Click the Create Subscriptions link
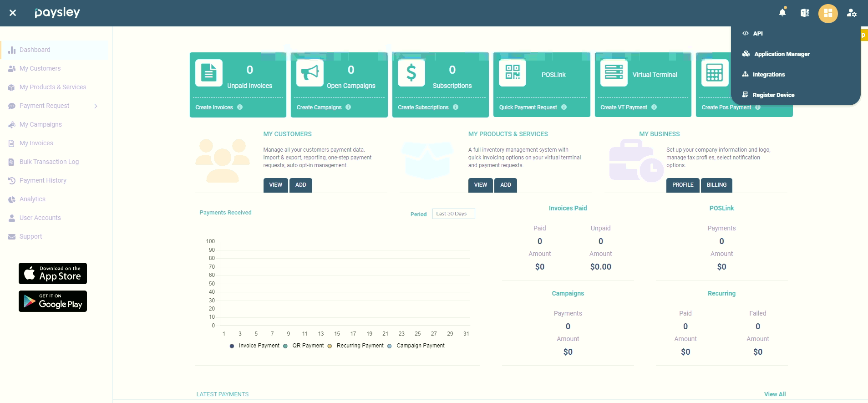This screenshot has width=868, height=403. coord(423,107)
